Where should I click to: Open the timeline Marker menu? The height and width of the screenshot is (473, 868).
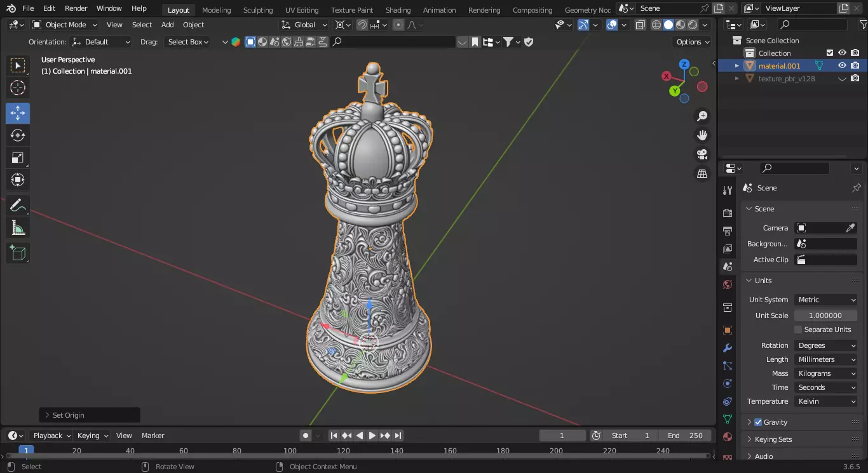click(x=153, y=436)
